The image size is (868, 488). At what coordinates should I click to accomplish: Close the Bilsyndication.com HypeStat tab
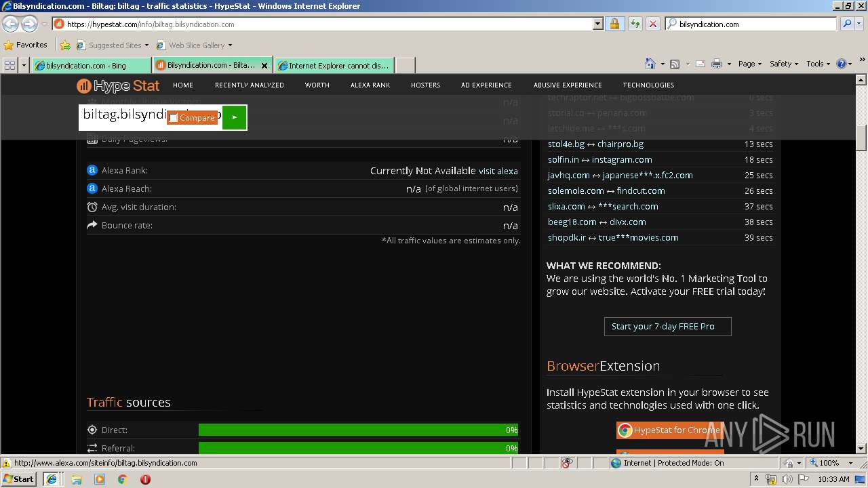click(x=264, y=66)
